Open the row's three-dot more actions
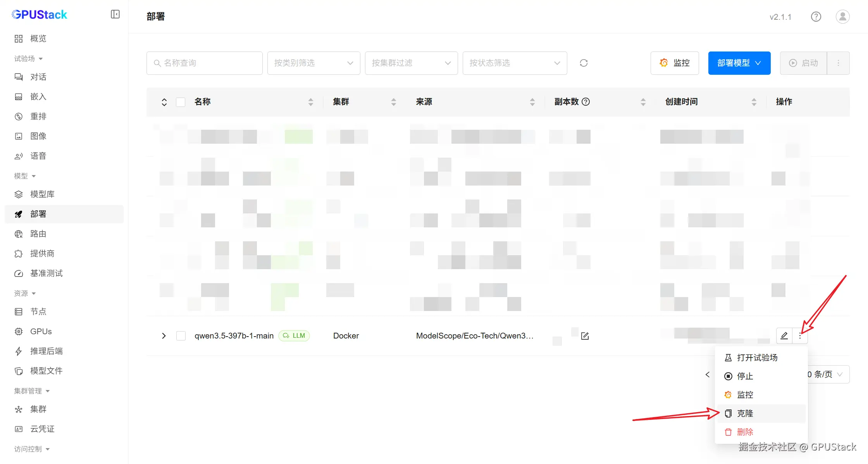The image size is (868, 464). coord(800,335)
